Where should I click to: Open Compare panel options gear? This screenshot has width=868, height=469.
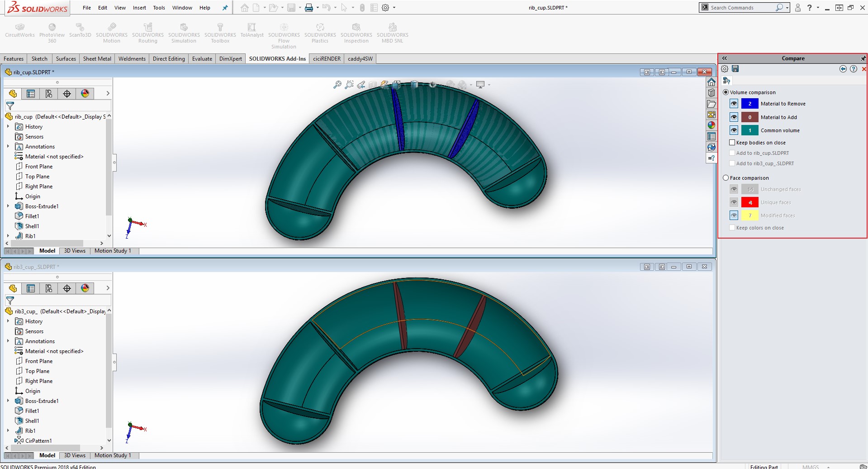(725, 69)
